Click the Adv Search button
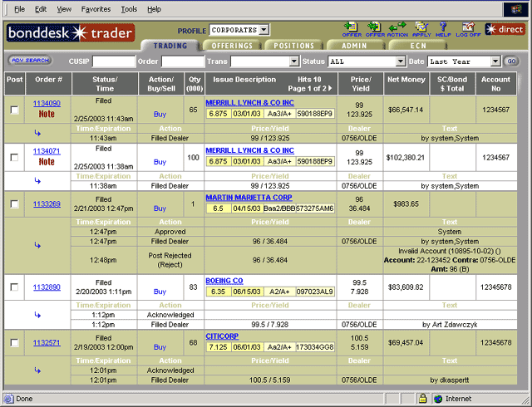 pyautogui.click(x=30, y=61)
